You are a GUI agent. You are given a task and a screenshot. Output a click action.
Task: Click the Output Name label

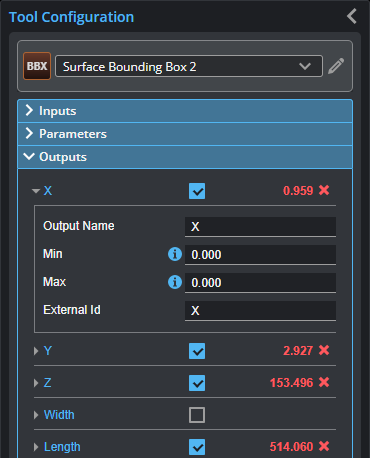pyautogui.click(x=79, y=226)
